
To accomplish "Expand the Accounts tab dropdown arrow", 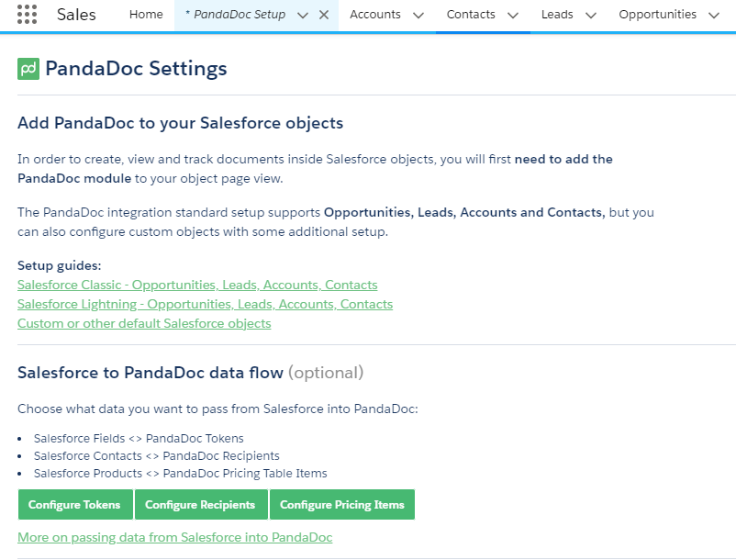I will (x=418, y=16).
